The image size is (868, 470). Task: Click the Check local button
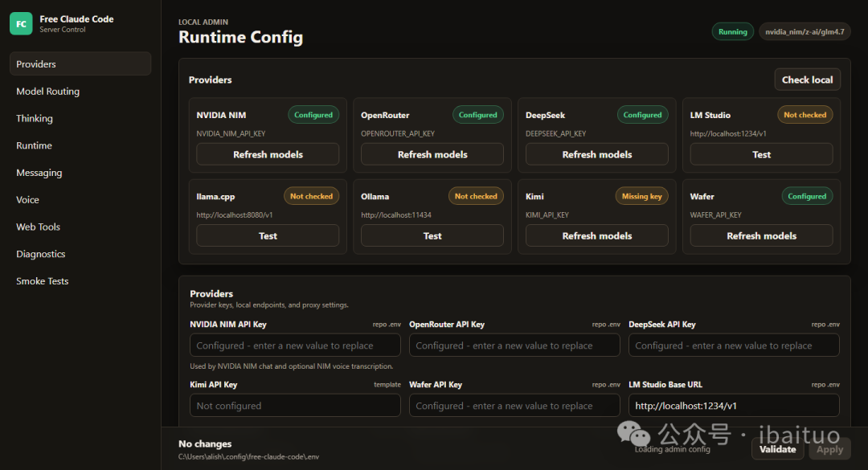point(807,80)
